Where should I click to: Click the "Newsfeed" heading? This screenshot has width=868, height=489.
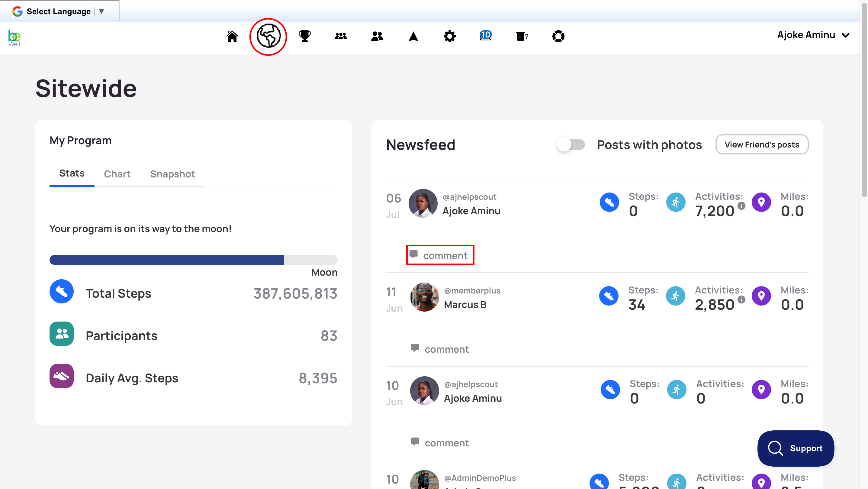[x=420, y=145]
